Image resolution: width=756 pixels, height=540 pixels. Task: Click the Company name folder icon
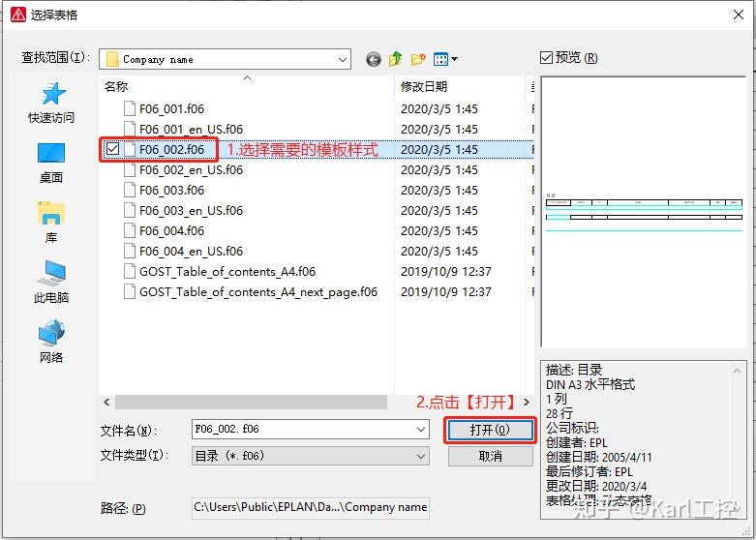click(x=112, y=59)
